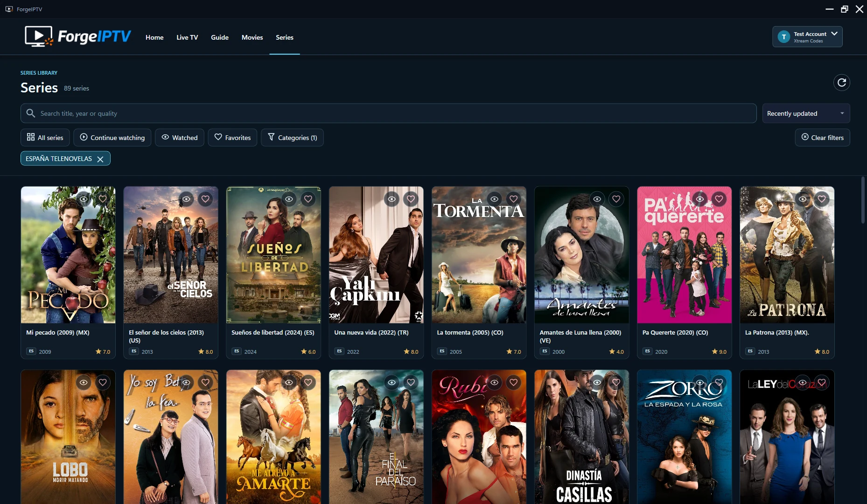
Task: Open the Movies tab
Action: click(252, 37)
